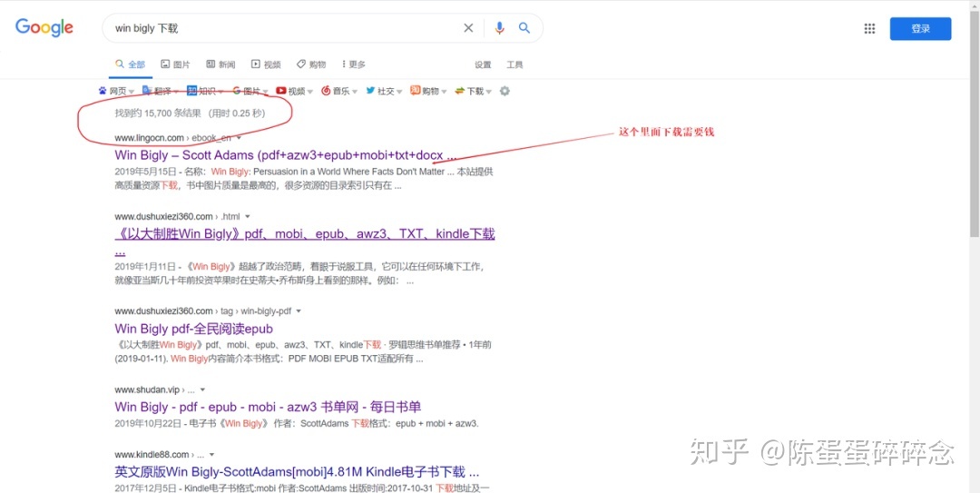Open the 'Win Bigly pdf-全民阅读epub' result
The height and width of the screenshot is (493, 980).
pyautogui.click(x=193, y=329)
